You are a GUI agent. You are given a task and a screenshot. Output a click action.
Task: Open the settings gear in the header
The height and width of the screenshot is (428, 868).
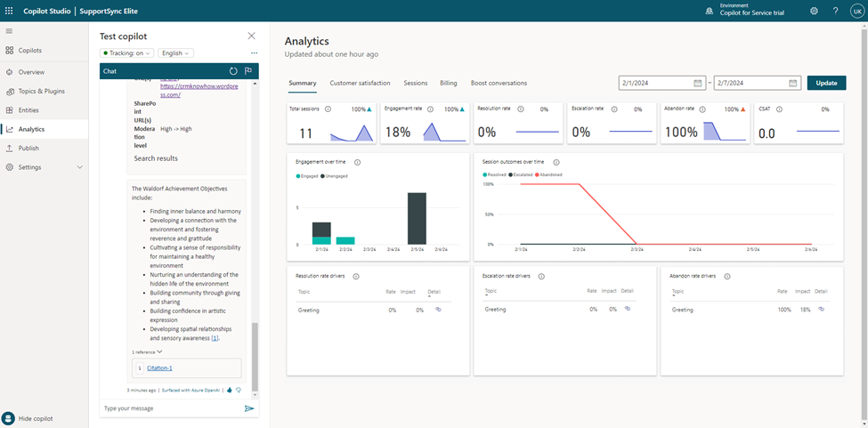point(814,11)
